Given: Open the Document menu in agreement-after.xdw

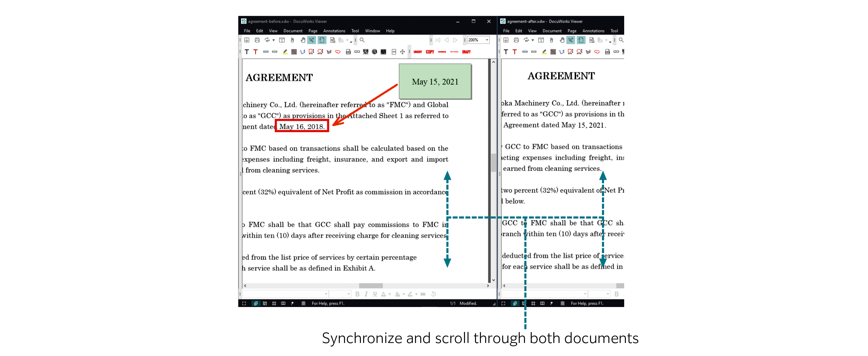Looking at the screenshot, I should point(552,31).
